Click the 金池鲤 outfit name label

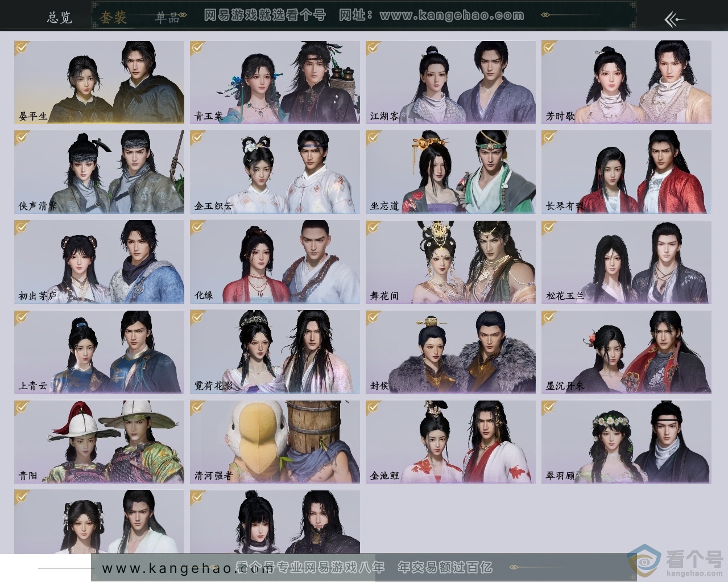(384, 476)
